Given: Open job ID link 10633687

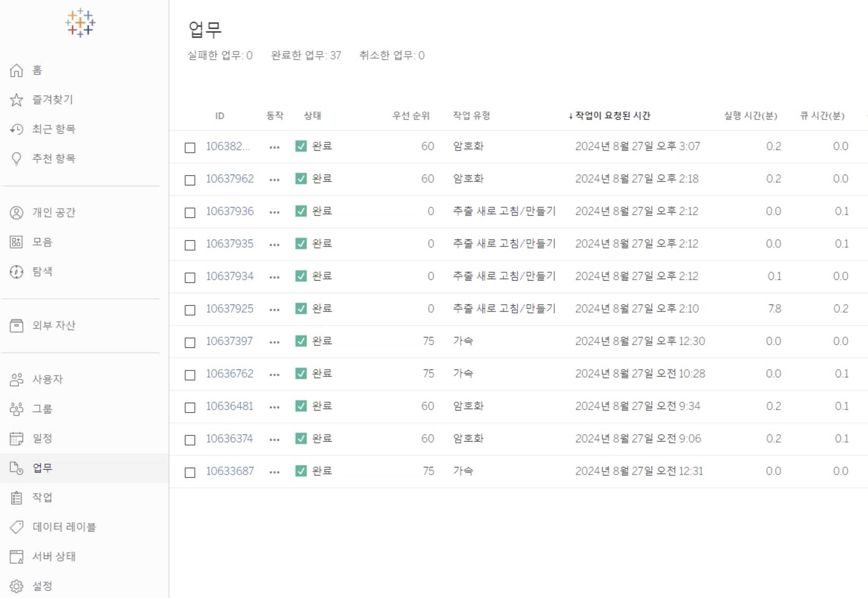Looking at the screenshot, I should [230, 471].
